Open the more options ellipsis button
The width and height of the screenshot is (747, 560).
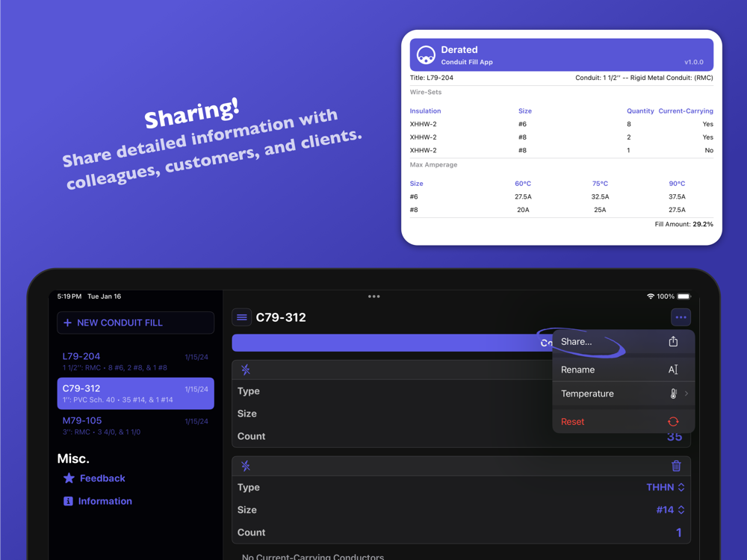[x=681, y=317]
